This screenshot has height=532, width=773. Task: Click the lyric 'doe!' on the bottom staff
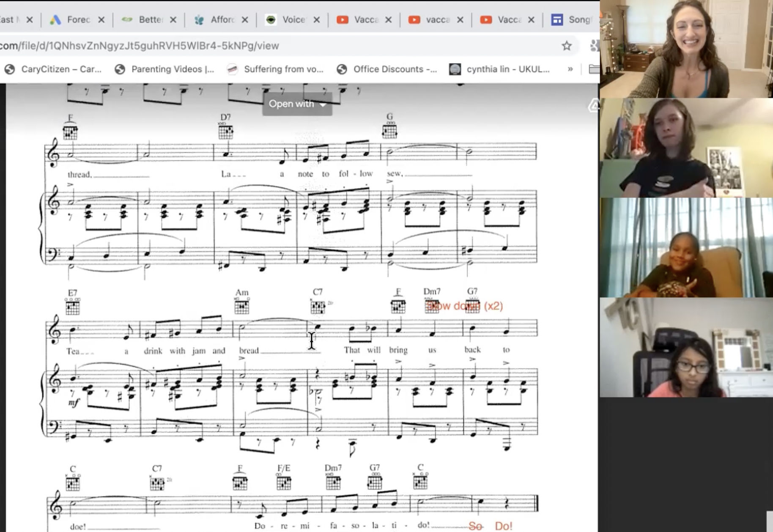78,527
